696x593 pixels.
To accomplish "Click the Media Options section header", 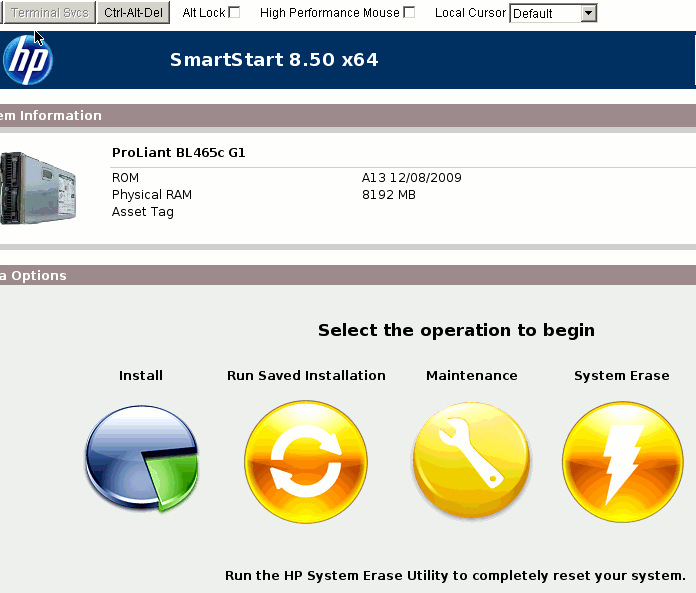I will [348, 276].
